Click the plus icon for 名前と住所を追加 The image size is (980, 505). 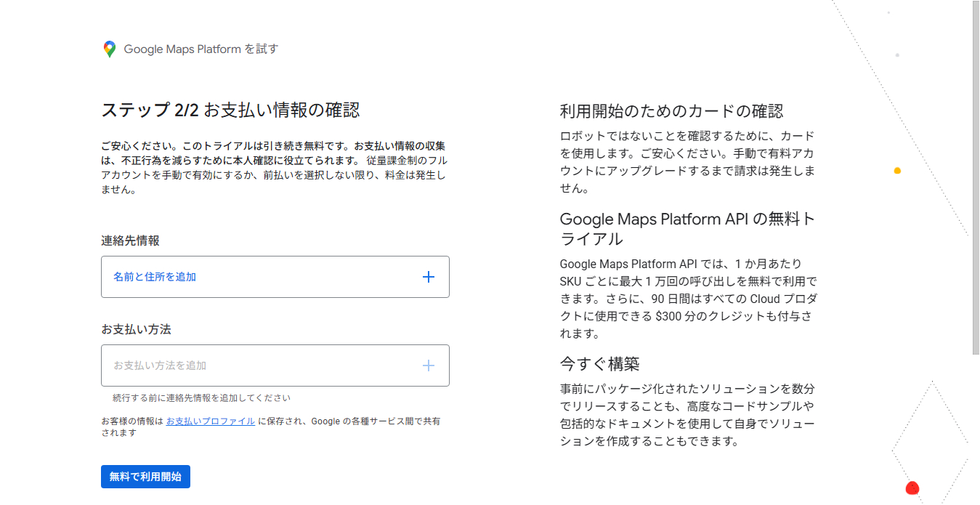click(429, 277)
